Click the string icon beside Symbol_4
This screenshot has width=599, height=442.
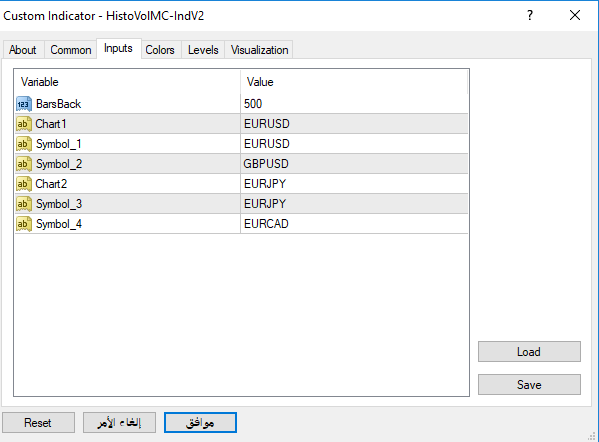24,224
